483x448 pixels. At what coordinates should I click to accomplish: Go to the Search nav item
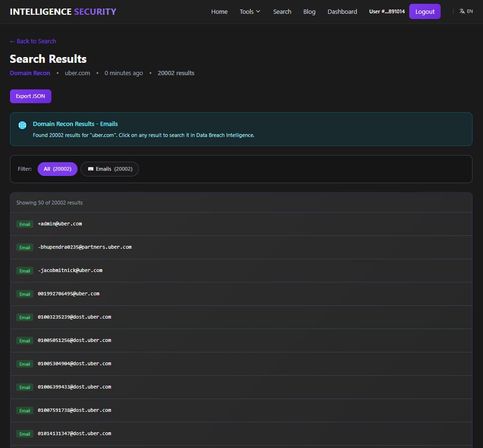pyautogui.click(x=282, y=12)
